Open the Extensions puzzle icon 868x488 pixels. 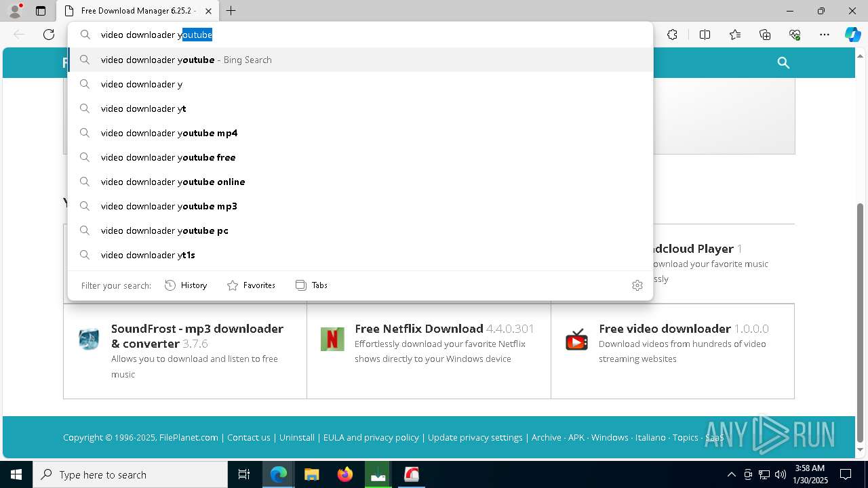(x=672, y=35)
